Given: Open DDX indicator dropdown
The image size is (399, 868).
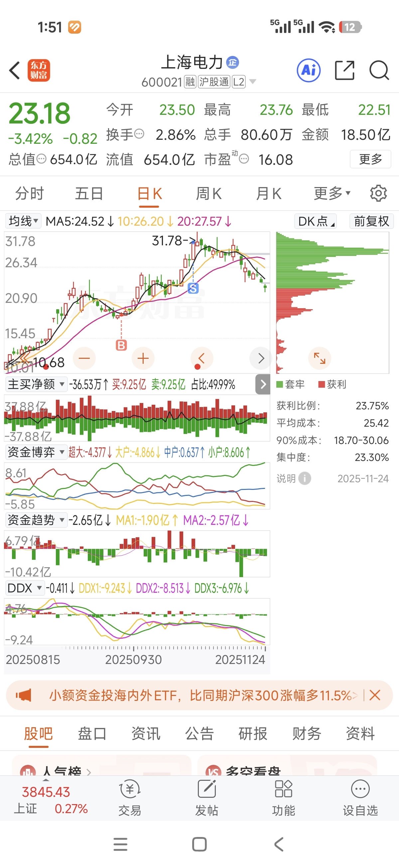Looking at the screenshot, I should (x=25, y=588).
